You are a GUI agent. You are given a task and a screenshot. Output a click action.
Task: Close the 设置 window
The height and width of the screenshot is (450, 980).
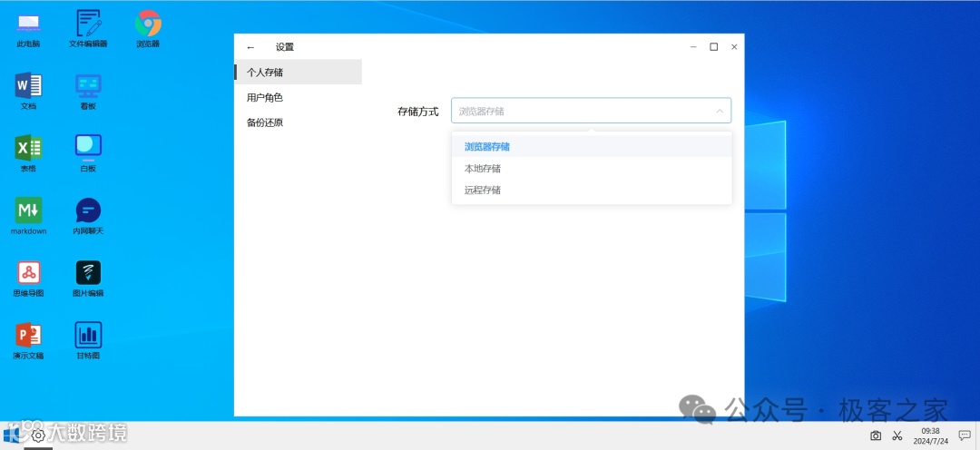pyautogui.click(x=734, y=47)
